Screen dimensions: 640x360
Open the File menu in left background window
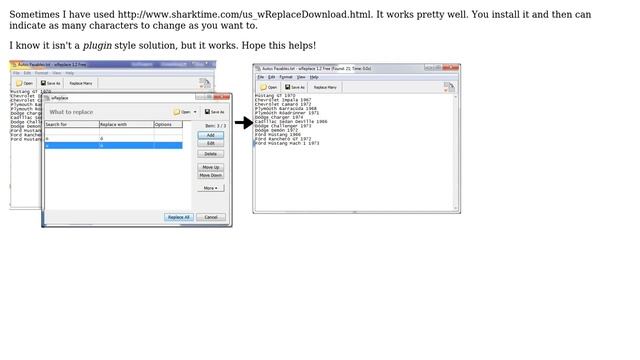[x=16, y=73]
